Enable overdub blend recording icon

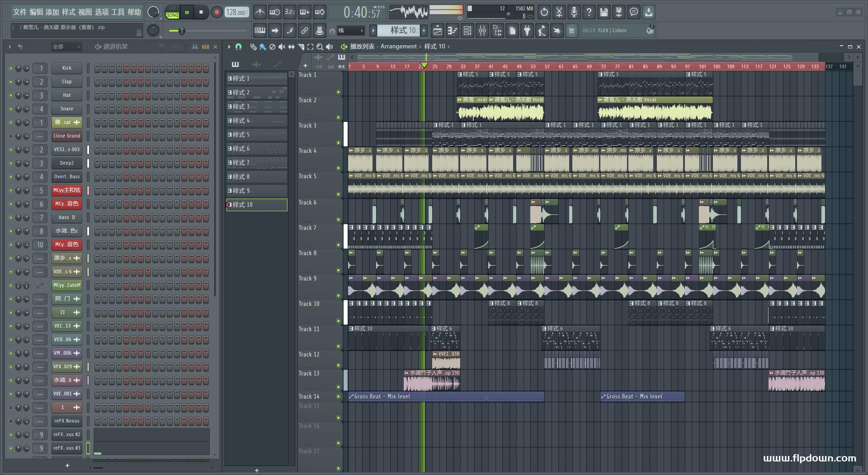[304, 12]
